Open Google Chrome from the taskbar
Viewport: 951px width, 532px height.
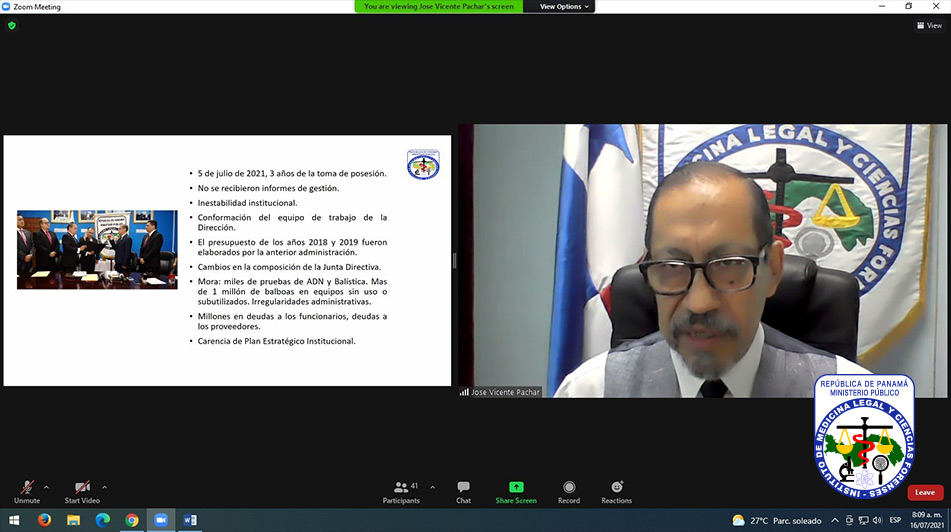[x=132, y=520]
